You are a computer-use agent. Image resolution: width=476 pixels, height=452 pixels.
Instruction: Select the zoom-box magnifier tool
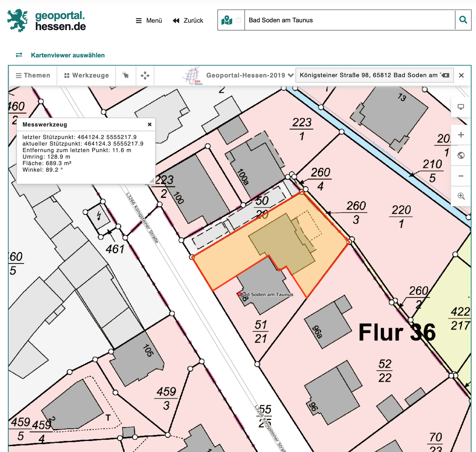[x=461, y=196]
